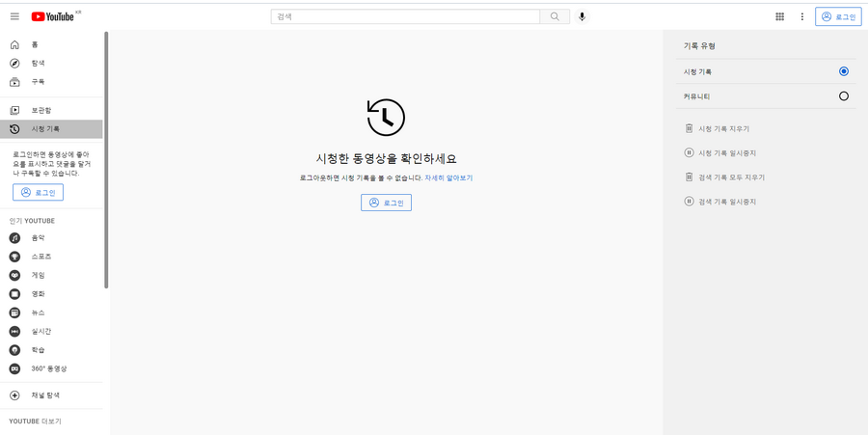This screenshot has height=435, width=868.
Task: Click the YOUTUBE 더보기 section heading
Action: (x=36, y=421)
